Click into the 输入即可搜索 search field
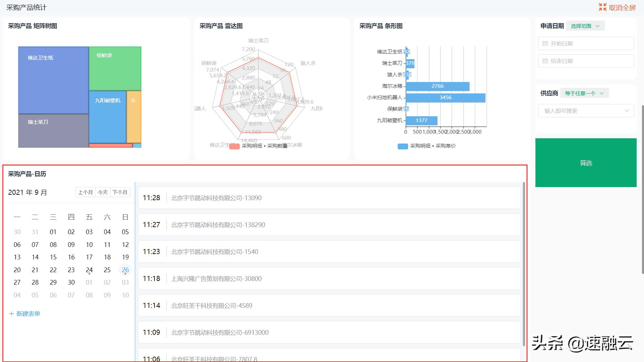 click(x=582, y=110)
